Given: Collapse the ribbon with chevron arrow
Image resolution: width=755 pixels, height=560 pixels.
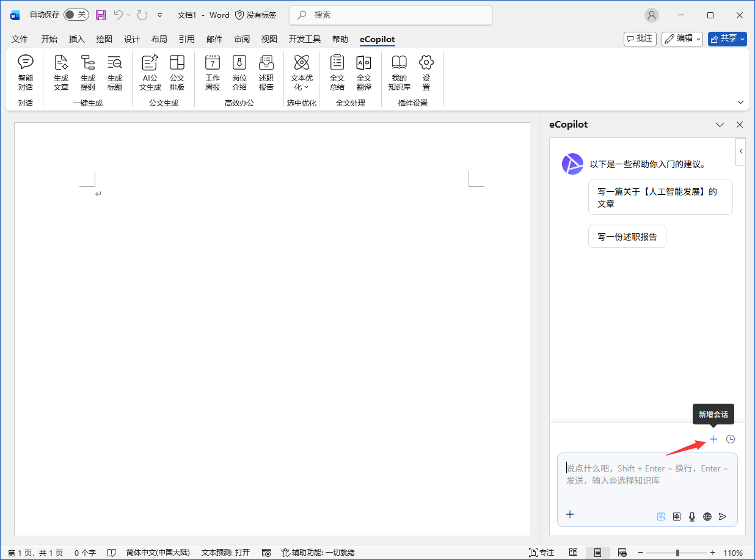Looking at the screenshot, I should [x=741, y=102].
